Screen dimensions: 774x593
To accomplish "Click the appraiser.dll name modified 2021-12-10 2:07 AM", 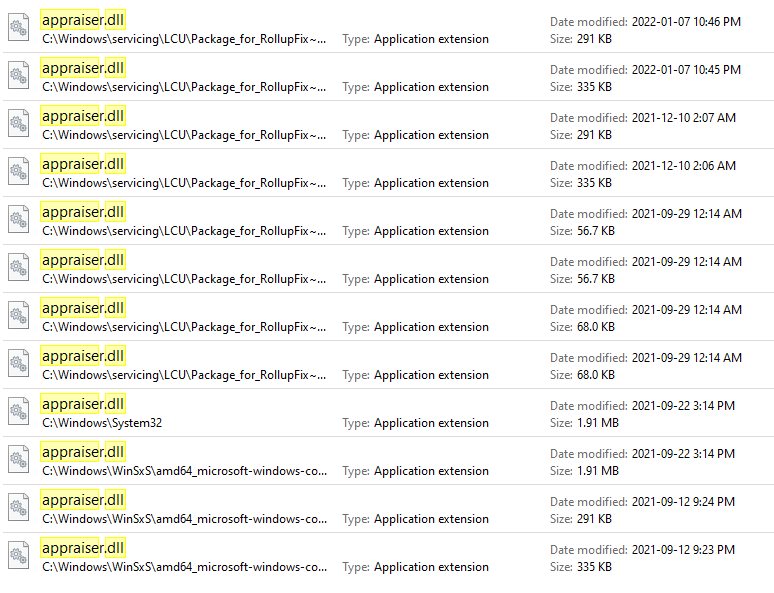I will click(x=83, y=116).
